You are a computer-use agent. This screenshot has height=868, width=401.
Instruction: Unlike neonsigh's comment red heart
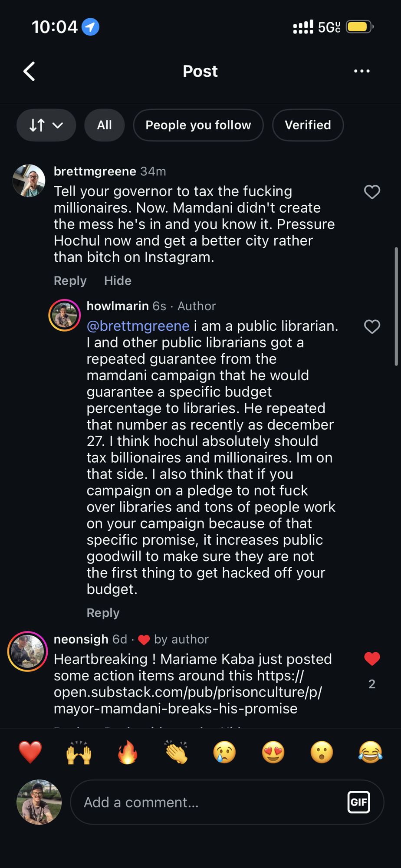372,659
